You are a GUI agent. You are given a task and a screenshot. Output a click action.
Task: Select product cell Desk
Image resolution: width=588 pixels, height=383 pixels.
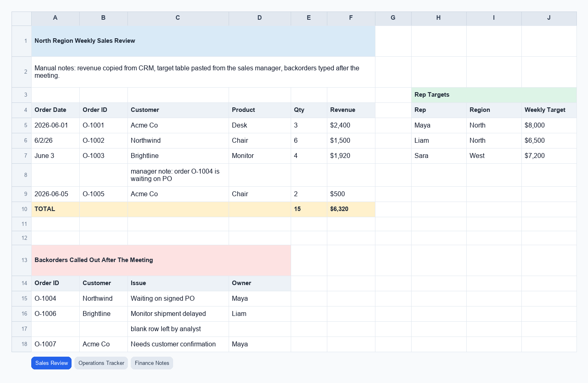[x=260, y=125]
